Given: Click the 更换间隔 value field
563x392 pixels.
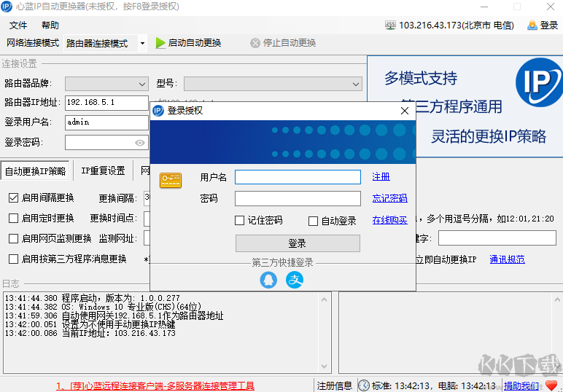Looking at the screenshot, I should tap(147, 198).
